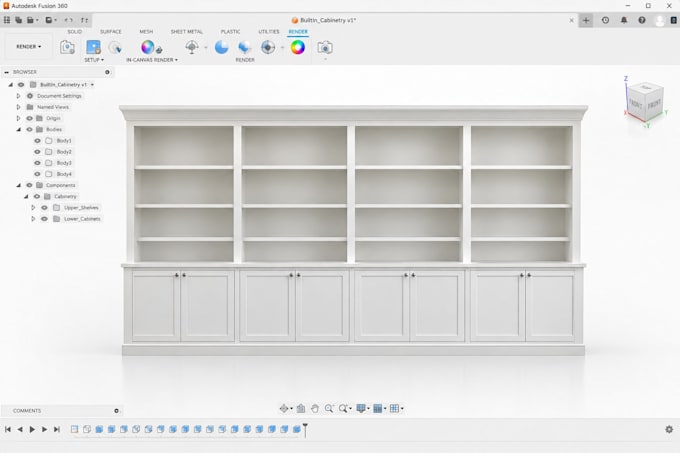Jump to timeline beginning
The height and width of the screenshot is (453, 680).
[8, 429]
